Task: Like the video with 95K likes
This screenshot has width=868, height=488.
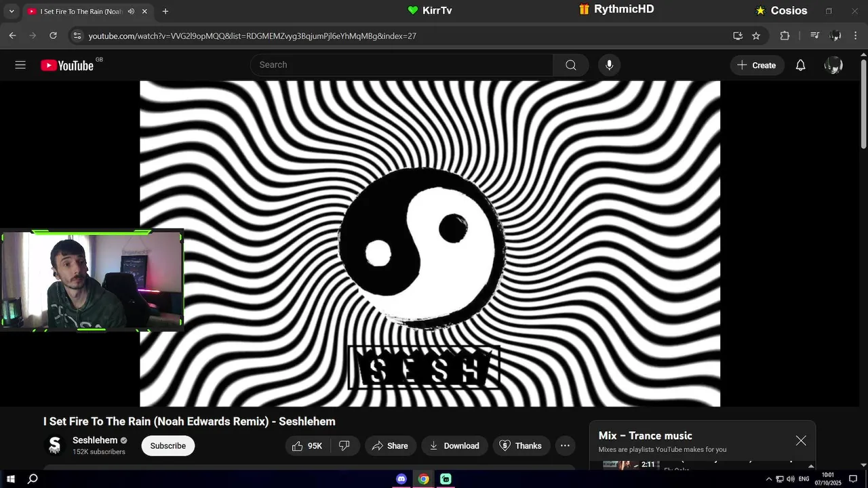Action: pyautogui.click(x=307, y=446)
